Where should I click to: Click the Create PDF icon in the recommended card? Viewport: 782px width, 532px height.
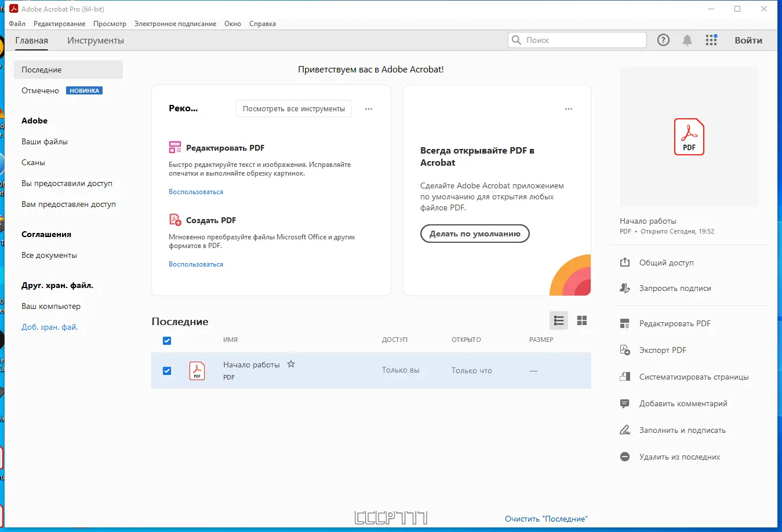point(175,220)
